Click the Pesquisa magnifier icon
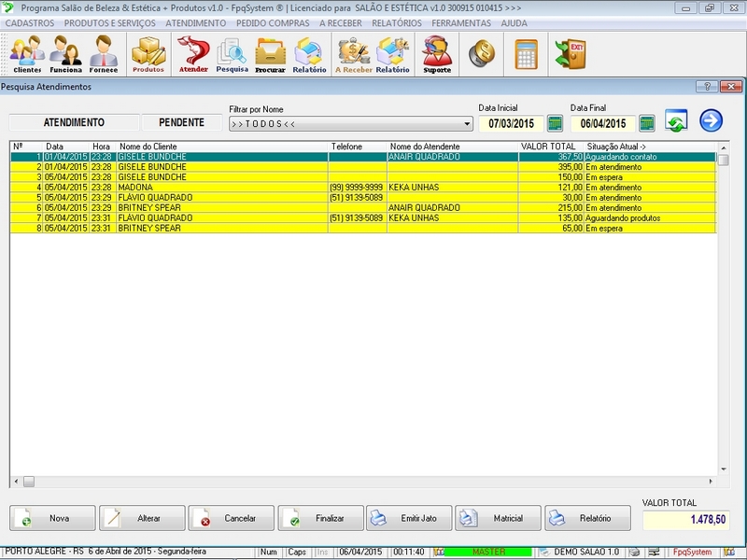Viewport: 747px width, 560px height. (x=232, y=54)
